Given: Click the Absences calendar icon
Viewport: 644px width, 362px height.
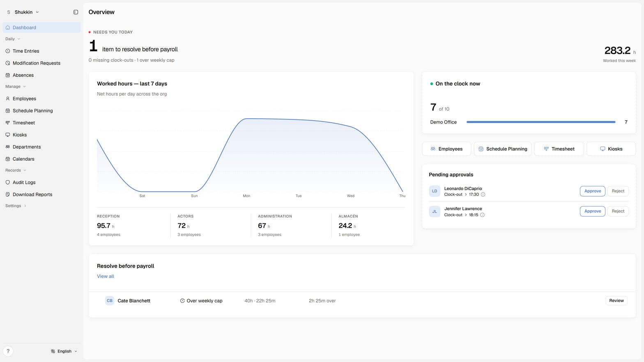Looking at the screenshot, I should point(8,75).
